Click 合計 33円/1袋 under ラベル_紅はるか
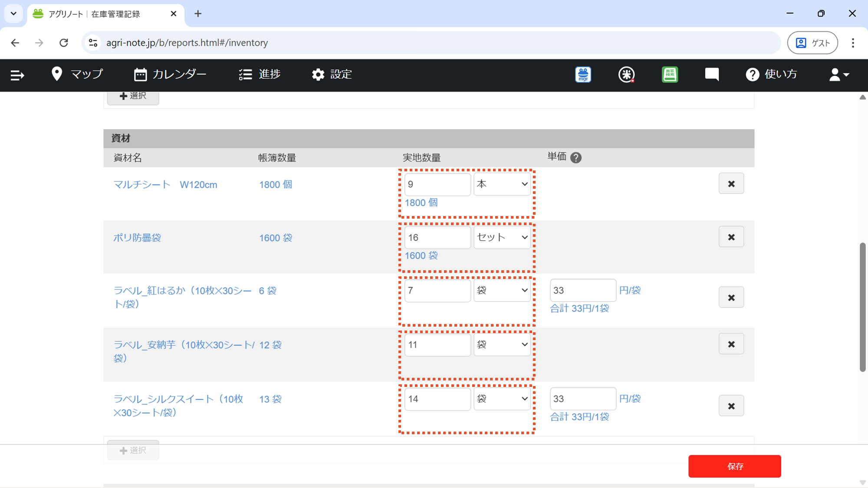868x488 pixels. click(x=579, y=308)
